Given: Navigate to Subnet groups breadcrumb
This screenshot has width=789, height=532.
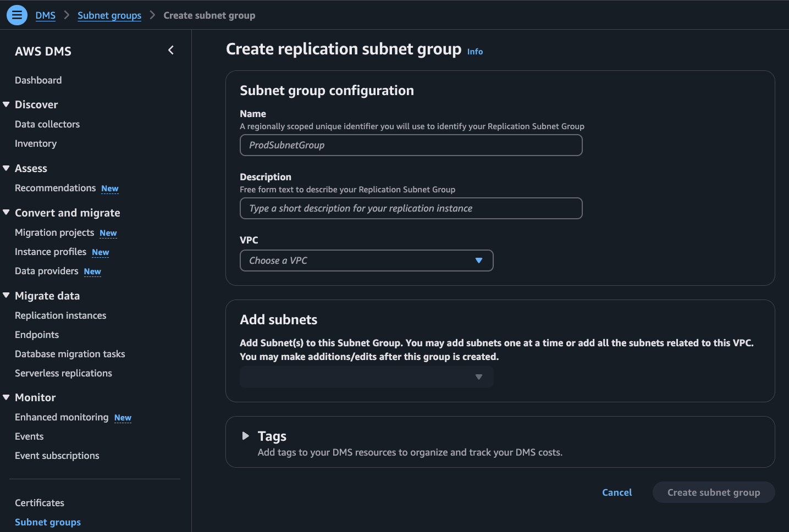Looking at the screenshot, I should pos(109,15).
